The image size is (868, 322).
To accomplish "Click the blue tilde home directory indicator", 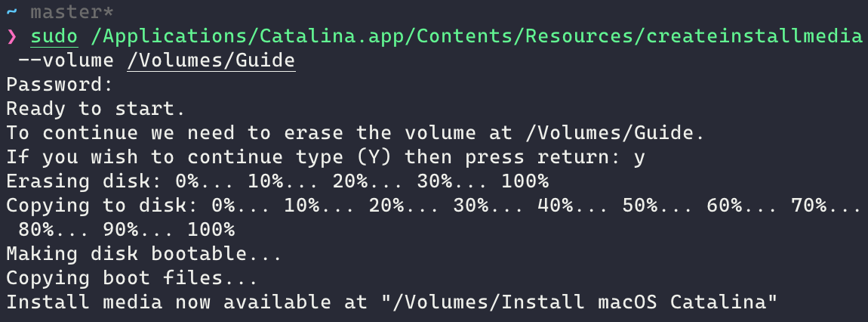I will [12, 11].
